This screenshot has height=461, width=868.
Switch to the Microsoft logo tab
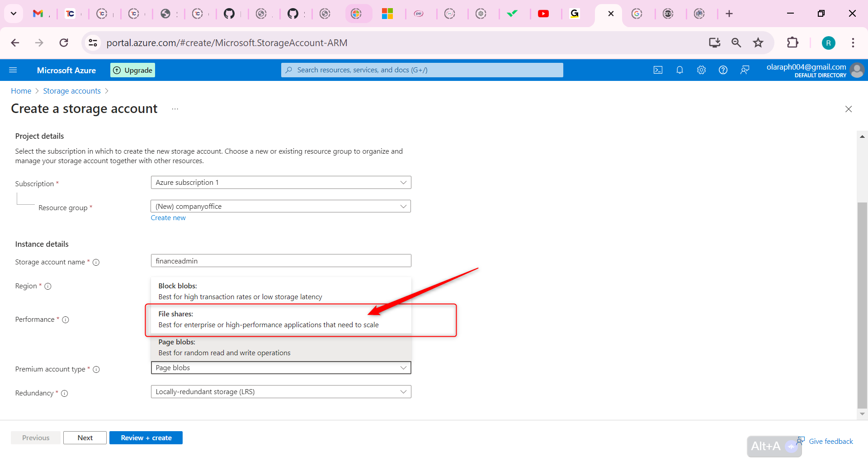pos(387,14)
